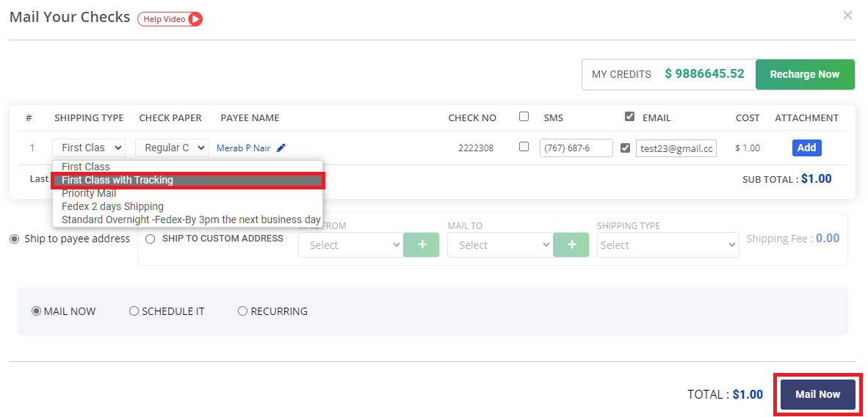This screenshot has height=417, width=868.
Task: Click the Recharge Now button
Action: (805, 74)
